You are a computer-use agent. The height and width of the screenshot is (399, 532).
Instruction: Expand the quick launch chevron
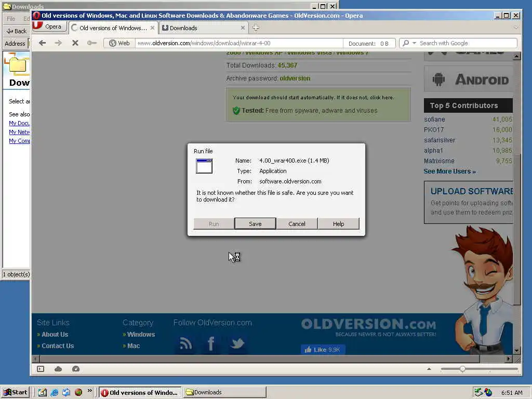point(89,391)
